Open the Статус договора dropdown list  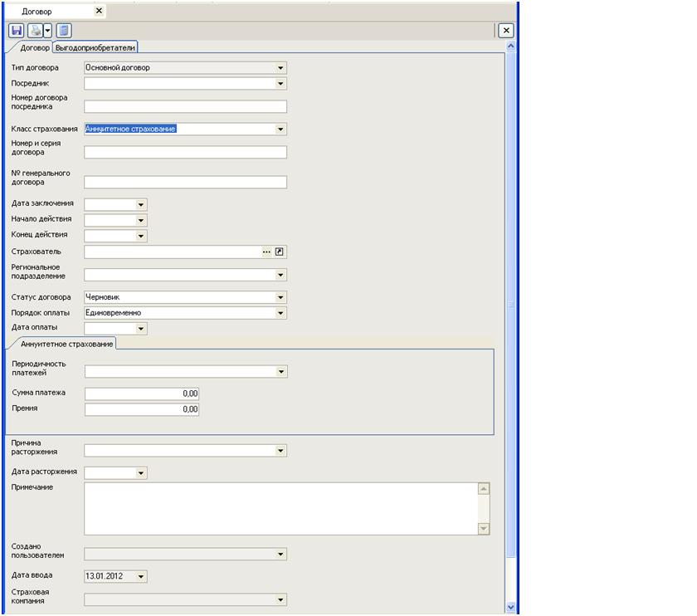pos(280,297)
